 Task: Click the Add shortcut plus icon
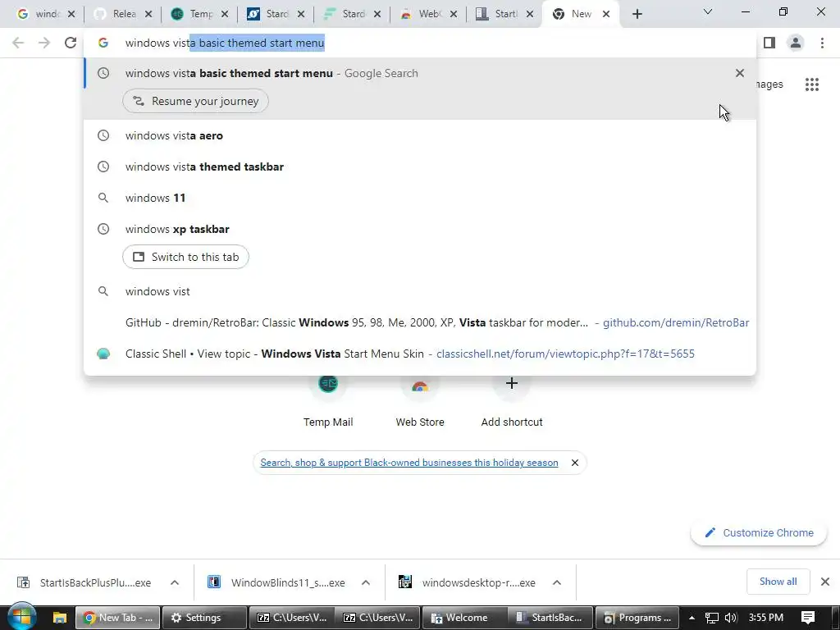tap(512, 383)
